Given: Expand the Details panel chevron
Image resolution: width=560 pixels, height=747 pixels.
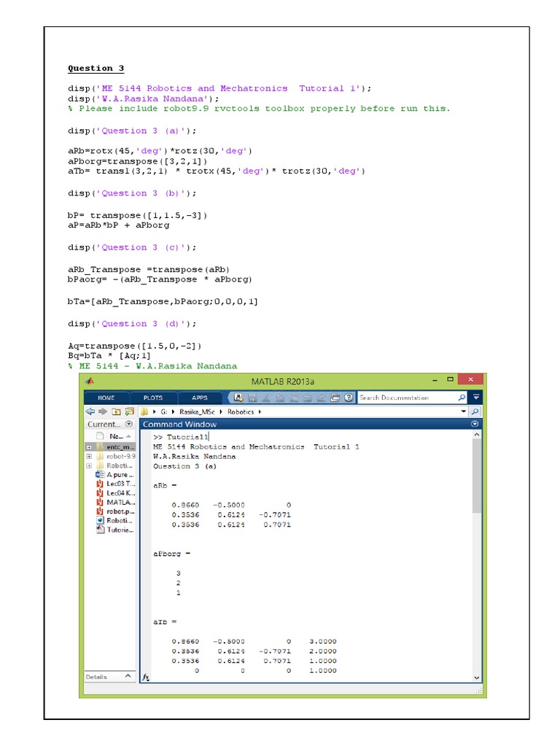Looking at the screenshot, I should (x=128, y=676).
